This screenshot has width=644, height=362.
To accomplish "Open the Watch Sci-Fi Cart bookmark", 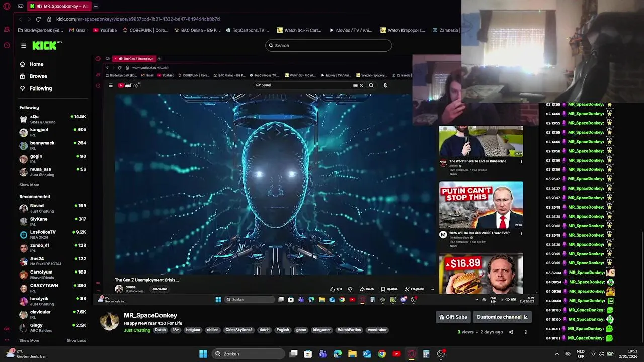I will [x=299, y=30].
